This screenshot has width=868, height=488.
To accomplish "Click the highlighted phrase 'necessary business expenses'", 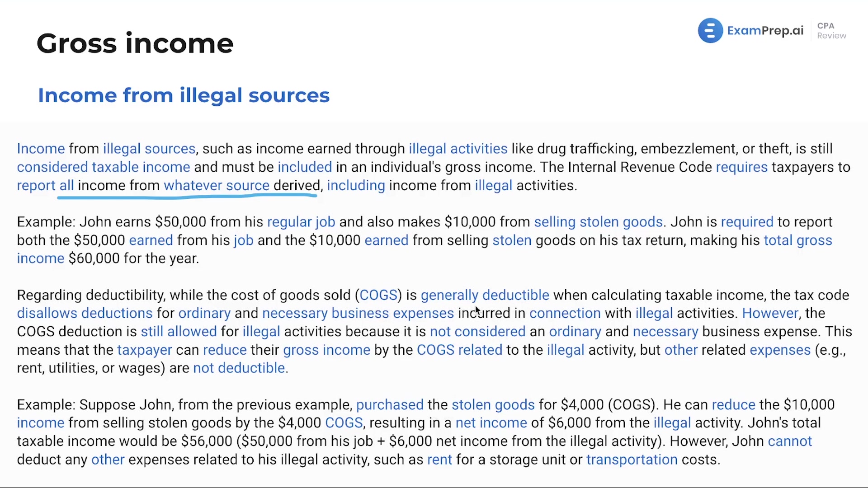I will (x=358, y=313).
